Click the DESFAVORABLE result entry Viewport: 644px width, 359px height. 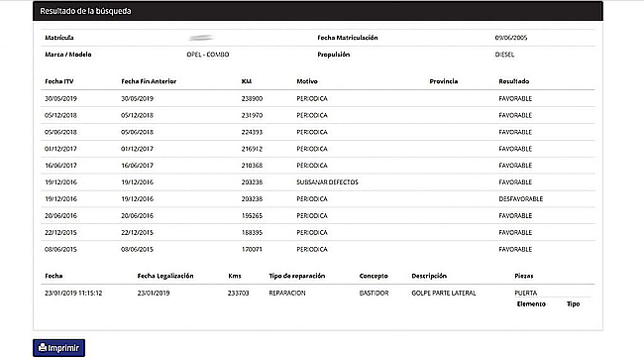[521, 199]
